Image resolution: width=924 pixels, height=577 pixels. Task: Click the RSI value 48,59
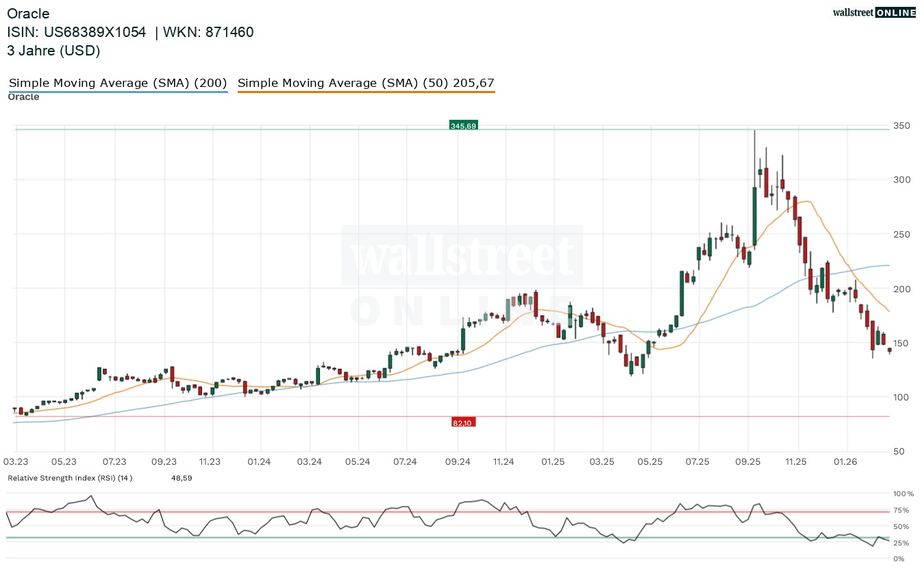pyautogui.click(x=182, y=478)
